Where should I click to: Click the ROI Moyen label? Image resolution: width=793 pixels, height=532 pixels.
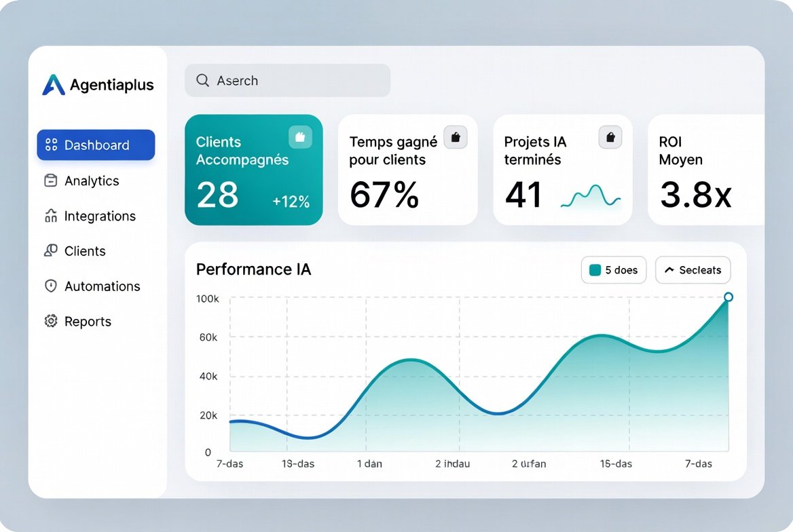[x=681, y=151]
